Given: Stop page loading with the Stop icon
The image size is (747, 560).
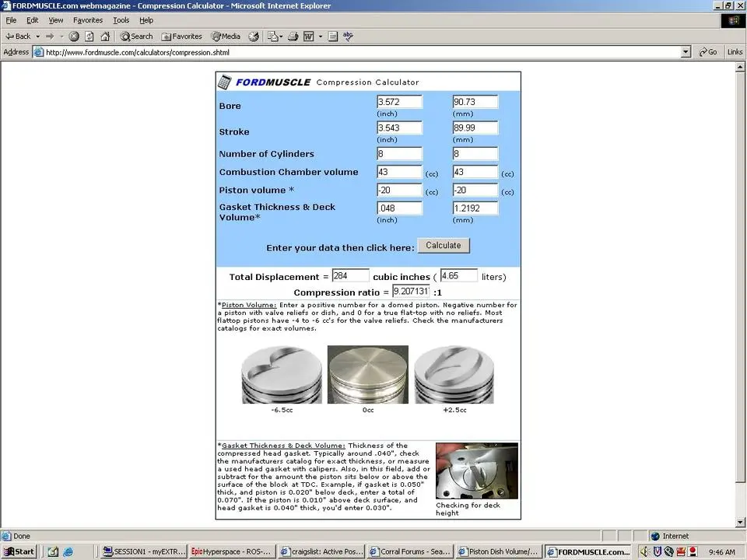Looking at the screenshot, I should 74,37.
